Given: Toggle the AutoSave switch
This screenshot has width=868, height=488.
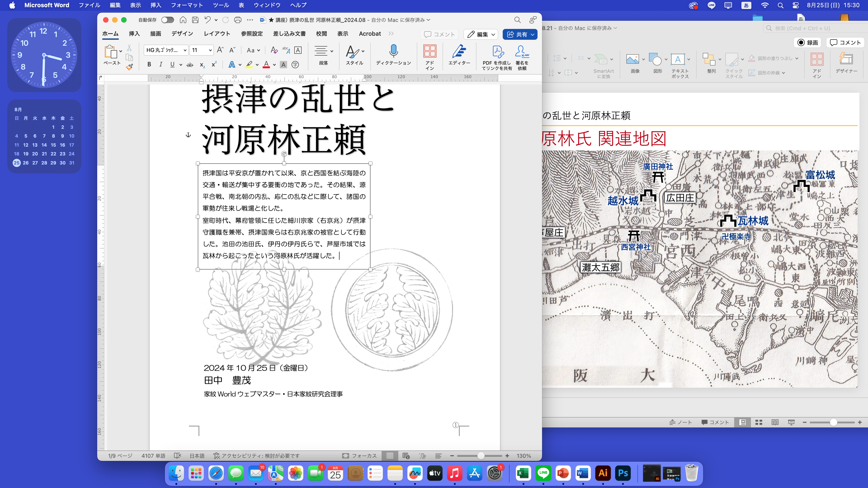Looking at the screenshot, I should (x=167, y=20).
